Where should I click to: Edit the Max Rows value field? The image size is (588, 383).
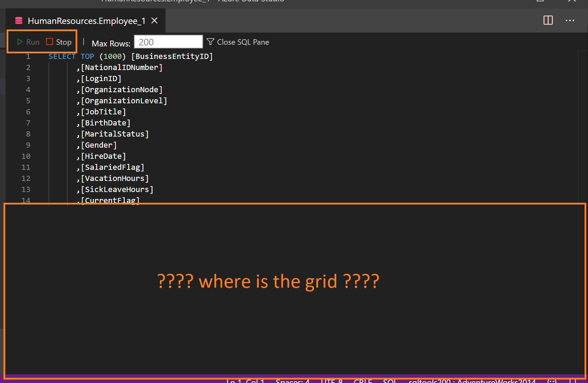(x=168, y=42)
